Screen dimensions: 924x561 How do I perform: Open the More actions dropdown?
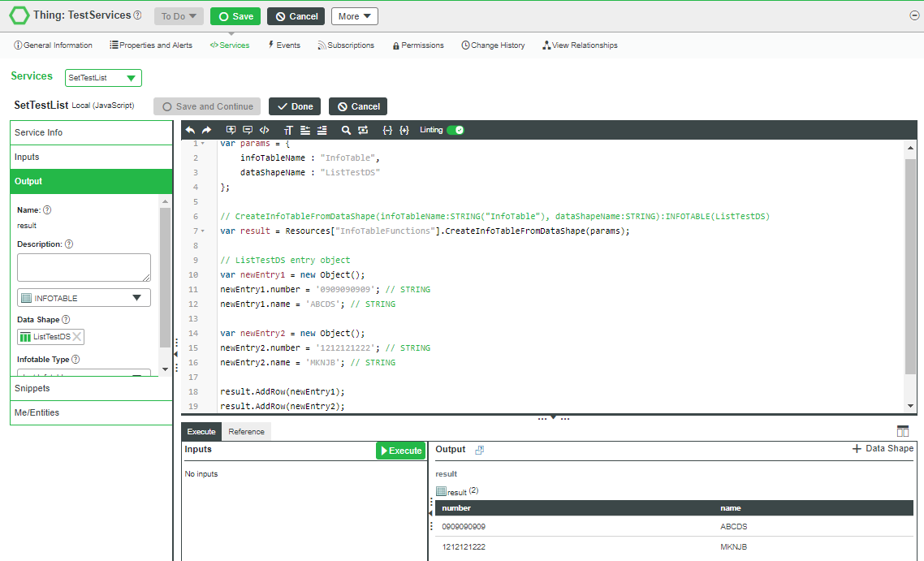point(354,16)
